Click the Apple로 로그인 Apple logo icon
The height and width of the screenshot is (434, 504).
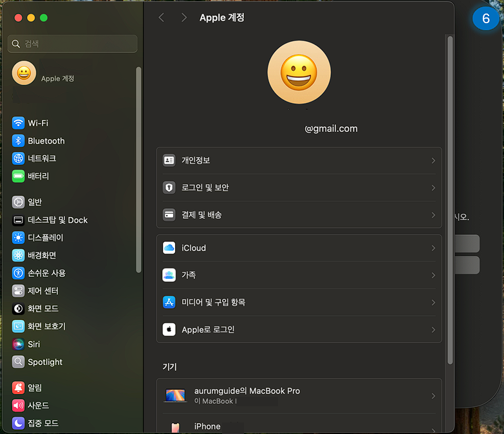click(169, 330)
